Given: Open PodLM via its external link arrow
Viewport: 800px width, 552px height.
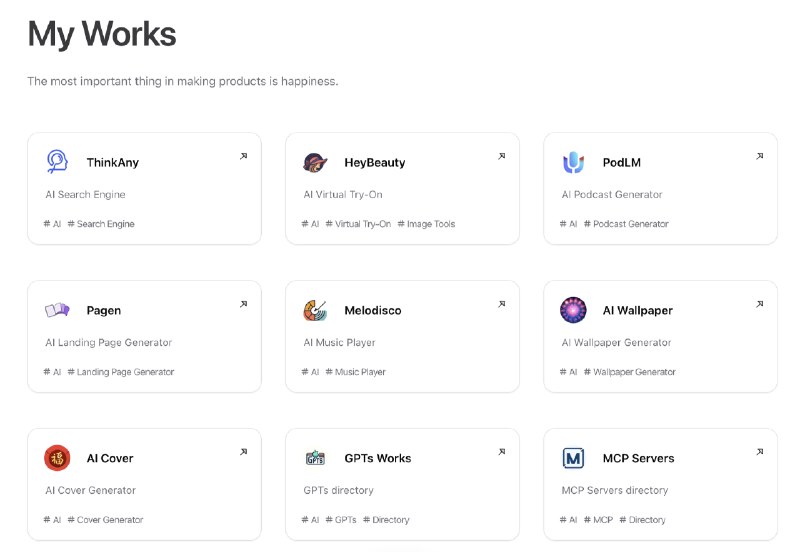Looking at the screenshot, I should tap(759, 156).
